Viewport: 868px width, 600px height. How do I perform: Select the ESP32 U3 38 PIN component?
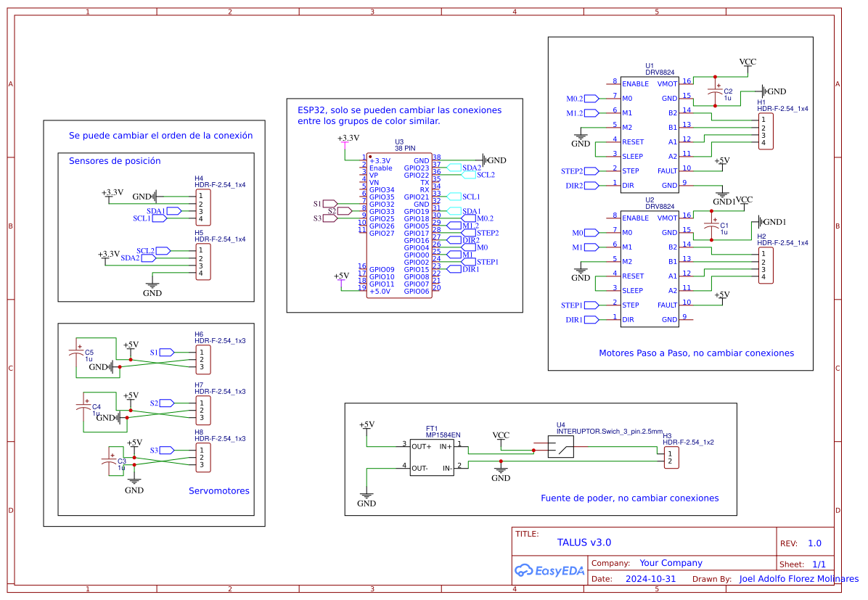[401, 225]
